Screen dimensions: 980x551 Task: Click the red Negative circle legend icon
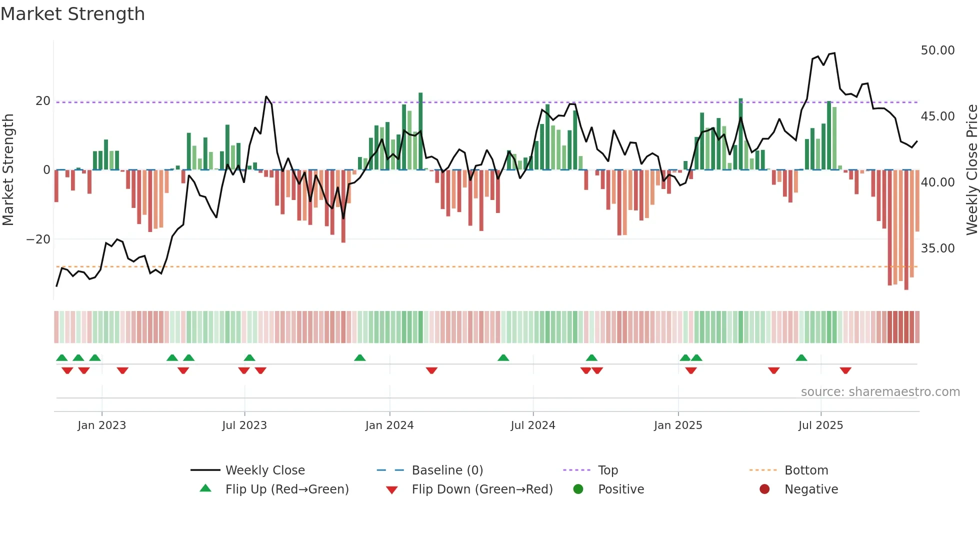point(764,489)
